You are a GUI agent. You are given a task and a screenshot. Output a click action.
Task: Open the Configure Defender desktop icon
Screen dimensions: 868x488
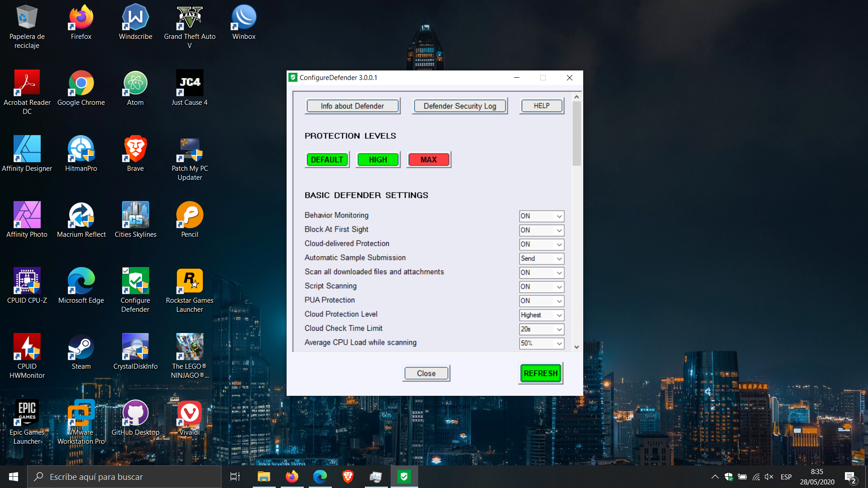pos(135,281)
